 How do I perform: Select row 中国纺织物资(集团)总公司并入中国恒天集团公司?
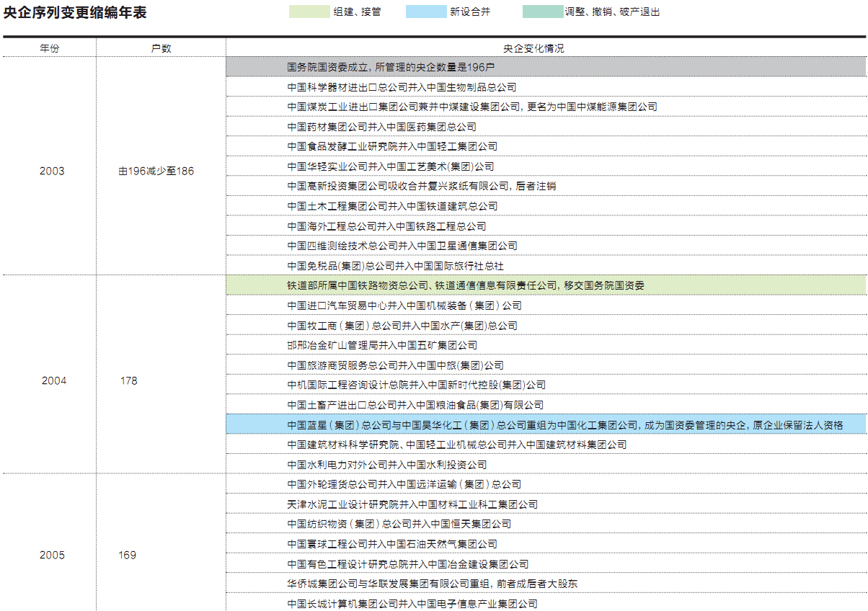click(546, 524)
